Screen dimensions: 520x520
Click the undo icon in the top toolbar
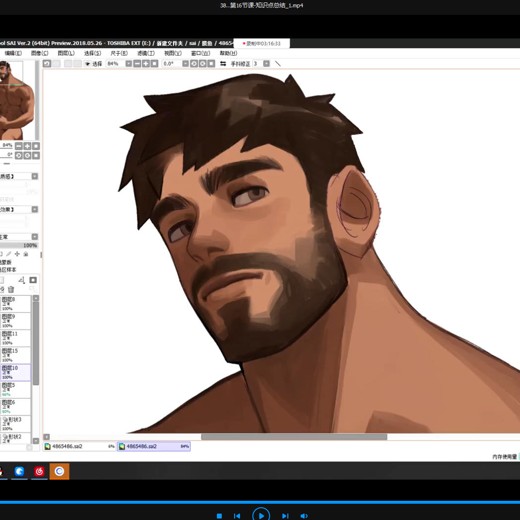[x=47, y=63]
